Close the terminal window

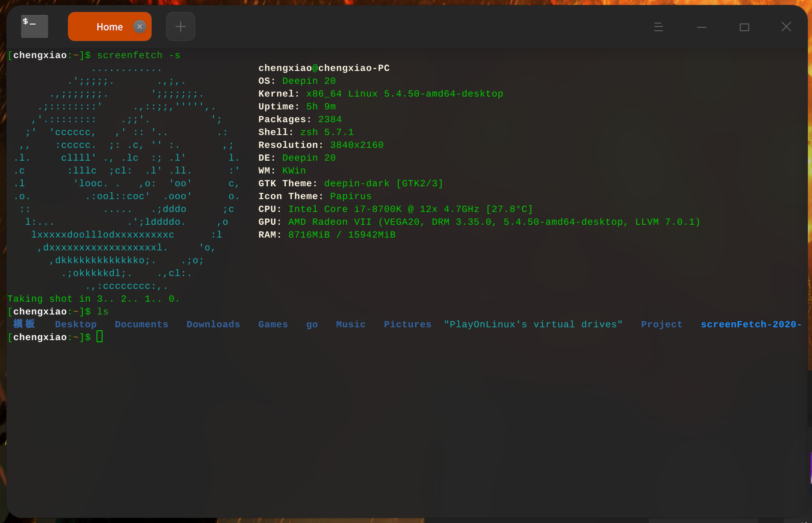(x=786, y=26)
